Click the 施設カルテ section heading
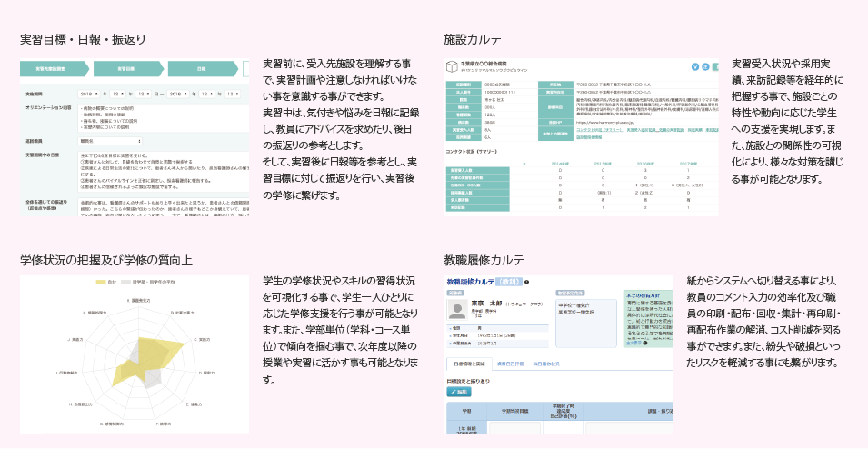The image size is (868, 449). click(473, 39)
